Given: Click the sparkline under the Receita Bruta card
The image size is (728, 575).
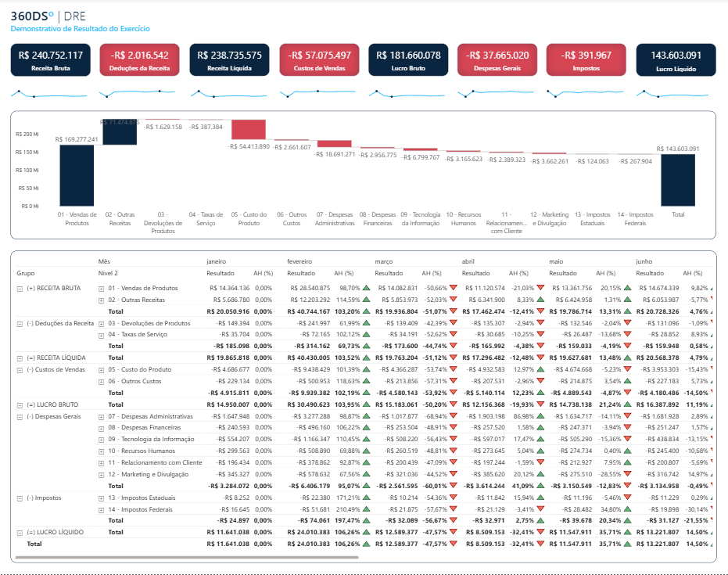Looking at the screenshot, I should (x=50, y=94).
